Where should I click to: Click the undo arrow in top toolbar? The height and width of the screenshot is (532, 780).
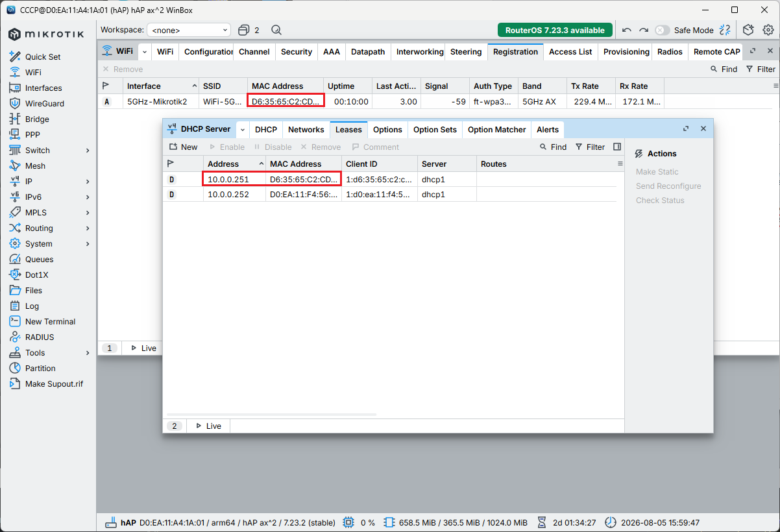tap(626, 30)
